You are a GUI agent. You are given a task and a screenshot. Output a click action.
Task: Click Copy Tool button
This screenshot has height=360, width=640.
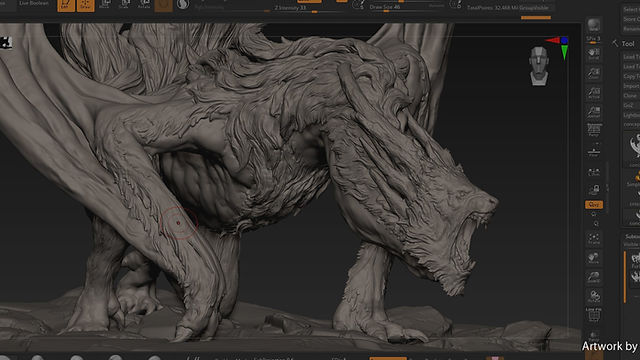tap(631, 76)
